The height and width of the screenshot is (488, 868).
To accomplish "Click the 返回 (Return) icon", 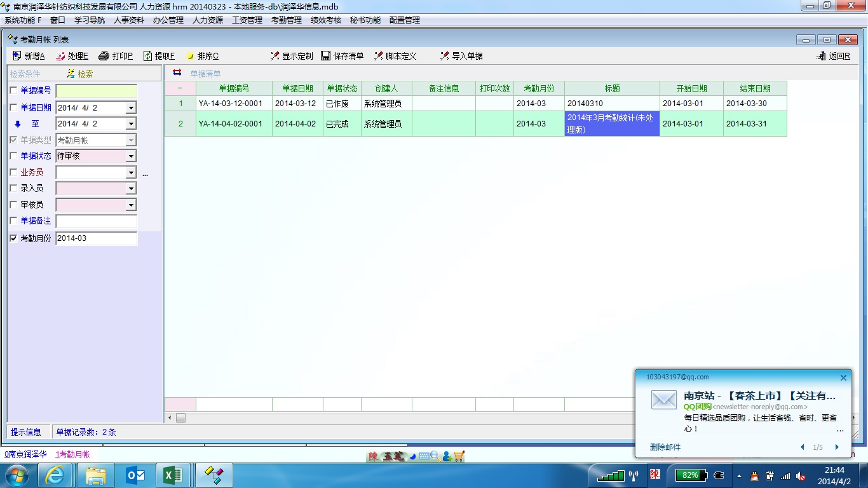I will tap(821, 56).
